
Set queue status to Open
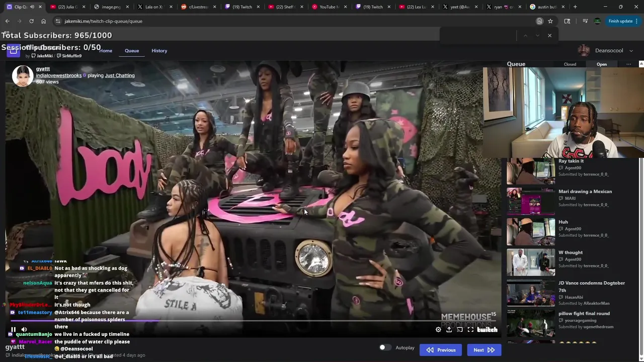602,64
